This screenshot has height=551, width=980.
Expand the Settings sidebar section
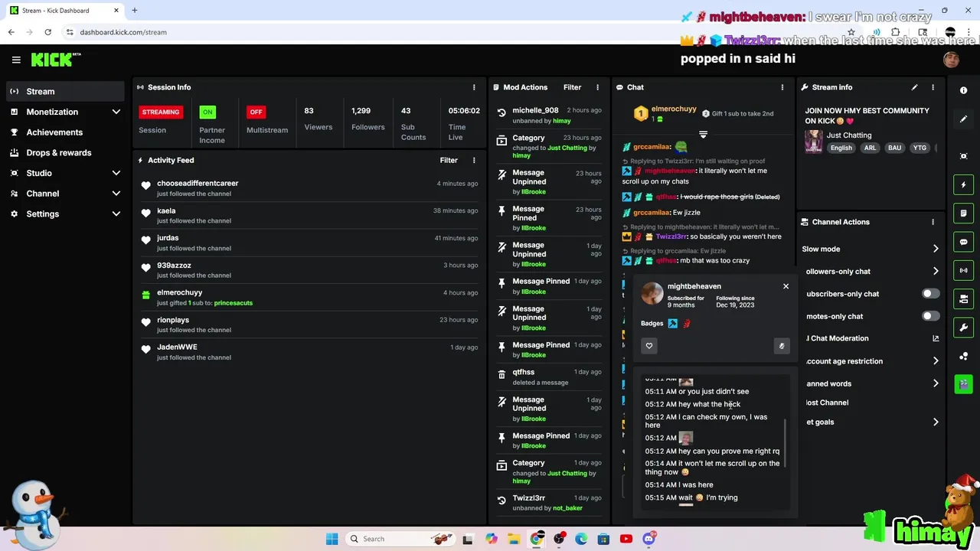116,214
